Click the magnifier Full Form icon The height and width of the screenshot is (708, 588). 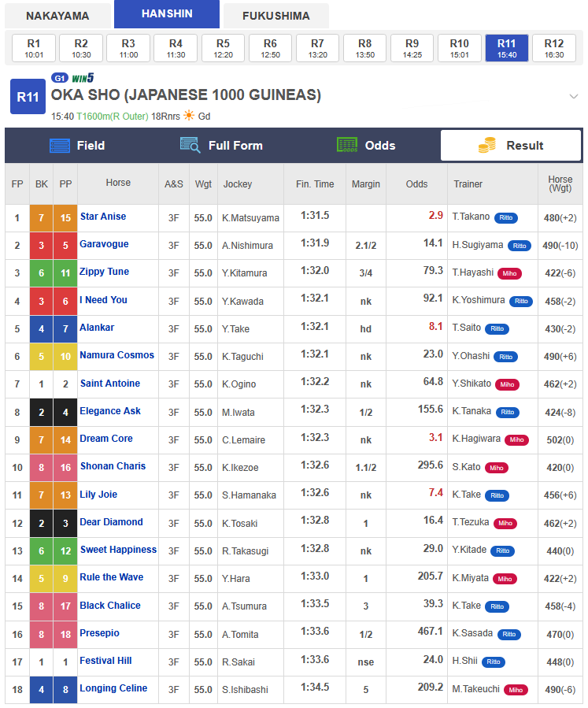pos(190,145)
